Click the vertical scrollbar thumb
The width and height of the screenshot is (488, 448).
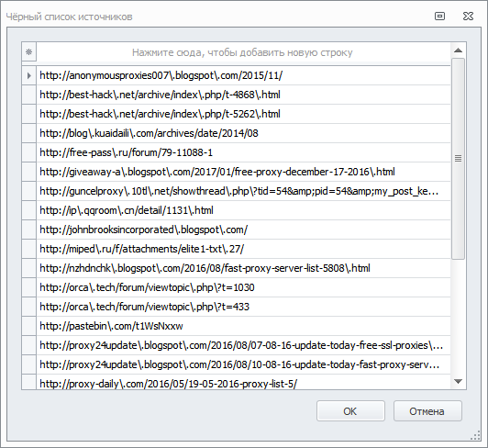click(458, 159)
